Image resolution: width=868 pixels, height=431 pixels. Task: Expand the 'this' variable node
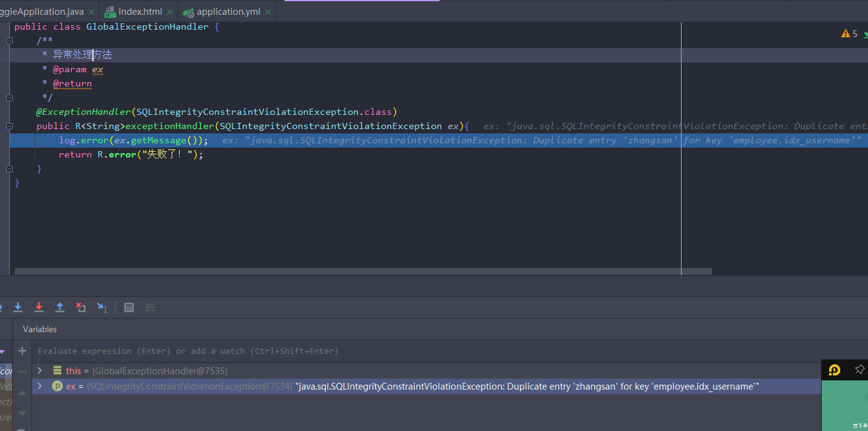coord(40,370)
